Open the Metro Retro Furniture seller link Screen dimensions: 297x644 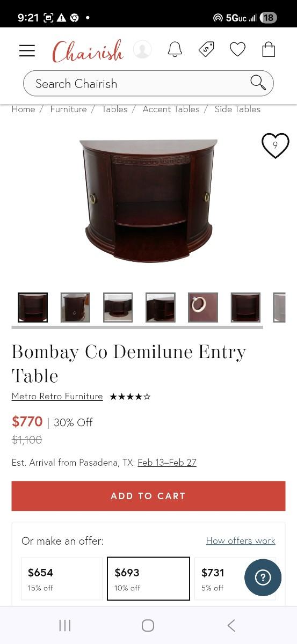[x=57, y=396]
